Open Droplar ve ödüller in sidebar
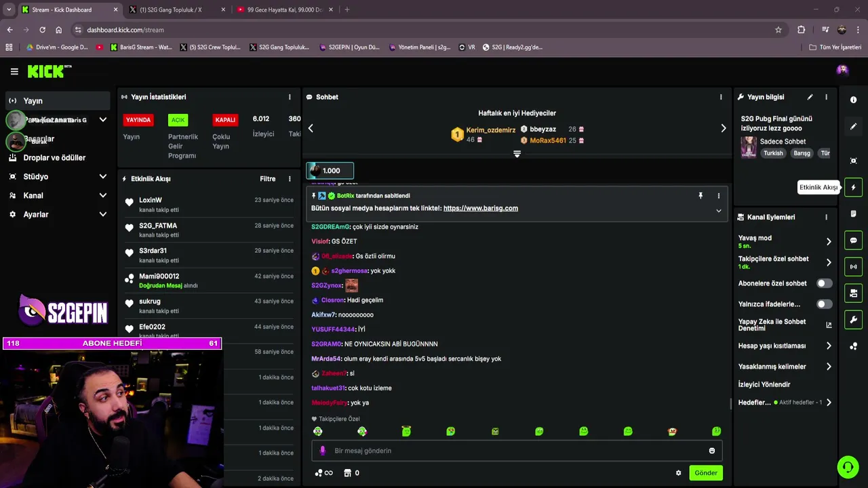 [58, 158]
